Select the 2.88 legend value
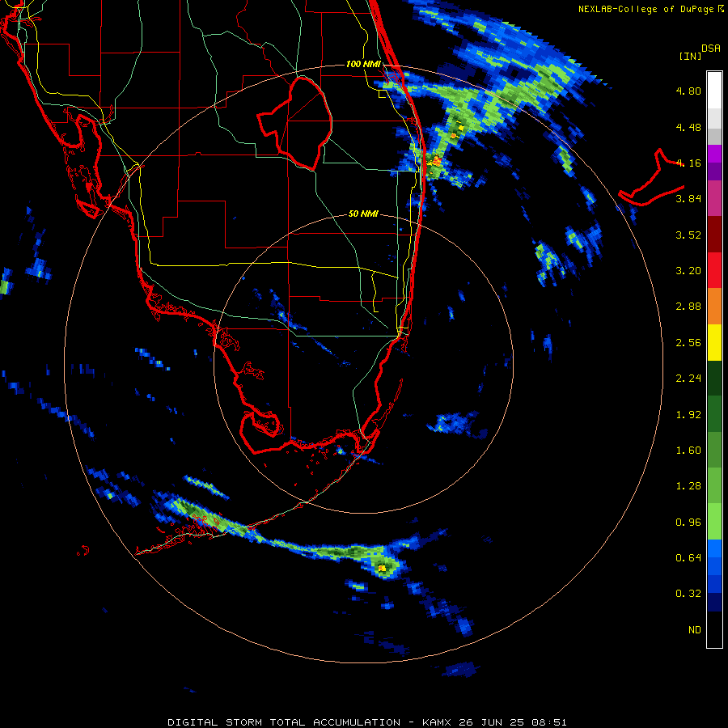The height and width of the screenshot is (728, 728). pyautogui.click(x=688, y=307)
